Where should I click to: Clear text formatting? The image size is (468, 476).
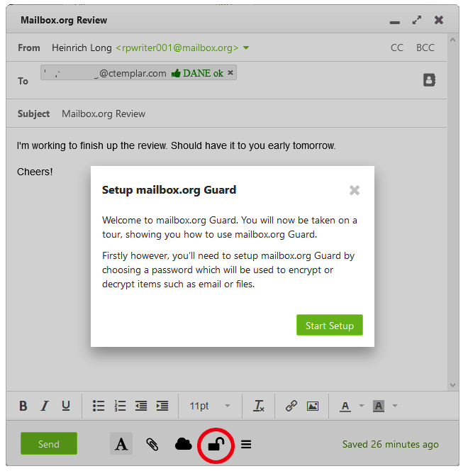pyautogui.click(x=259, y=406)
